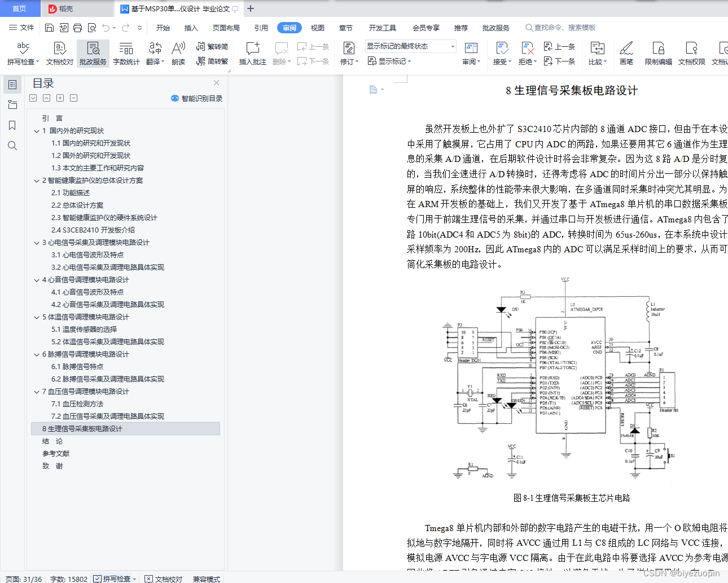Open the 会员专享 tab
The height and width of the screenshot is (583, 728).
[426, 28]
